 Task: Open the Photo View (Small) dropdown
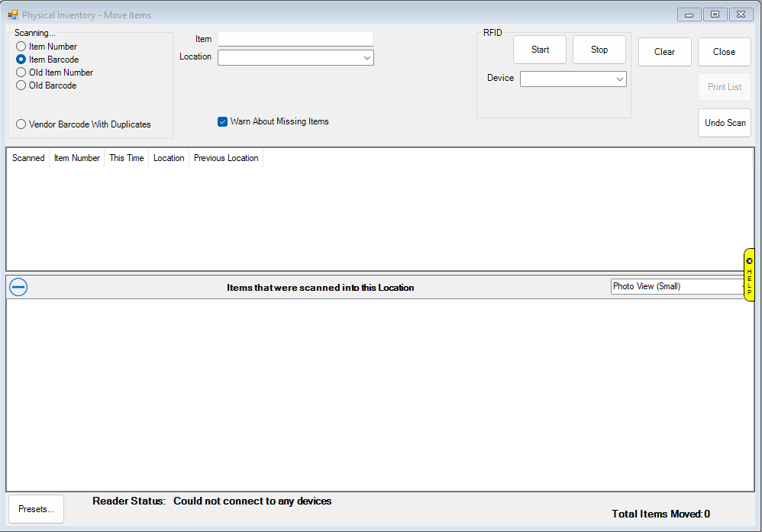coord(676,286)
